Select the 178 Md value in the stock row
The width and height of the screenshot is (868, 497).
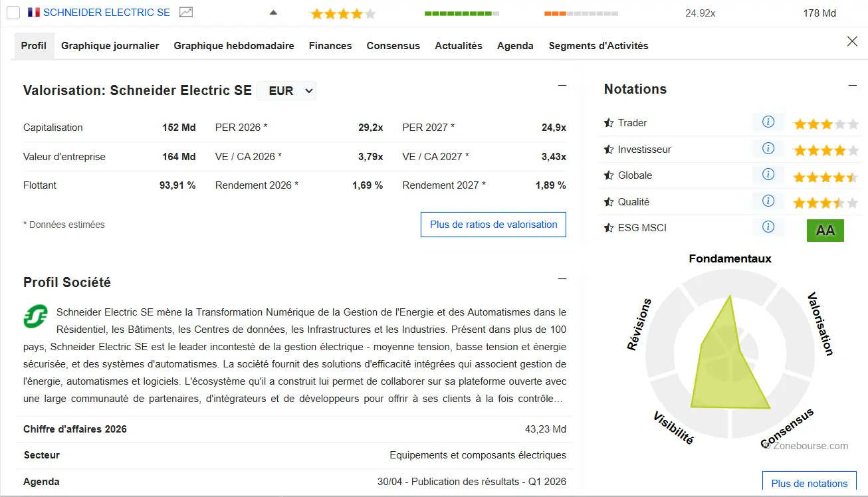click(819, 13)
